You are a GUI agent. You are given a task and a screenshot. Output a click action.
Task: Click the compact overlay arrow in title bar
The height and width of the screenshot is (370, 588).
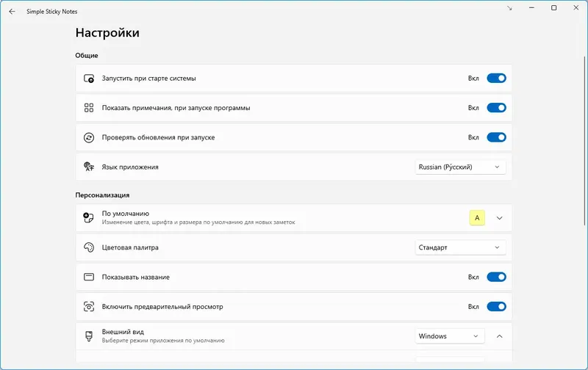click(x=510, y=8)
